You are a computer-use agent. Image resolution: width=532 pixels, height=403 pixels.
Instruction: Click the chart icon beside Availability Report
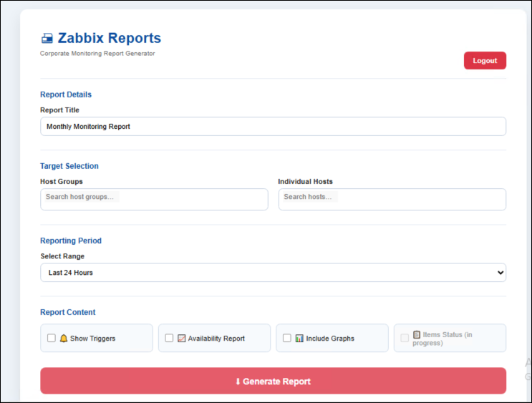click(182, 338)
